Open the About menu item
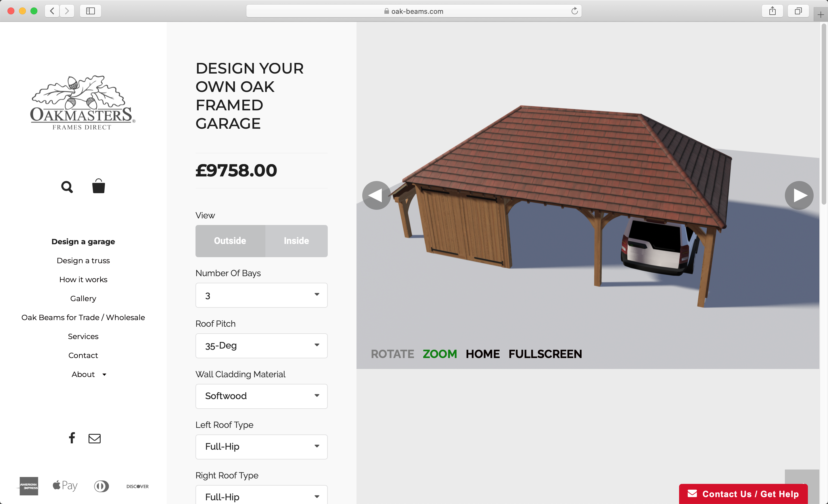This screenshot has width=828, height=504. [83, 374]
